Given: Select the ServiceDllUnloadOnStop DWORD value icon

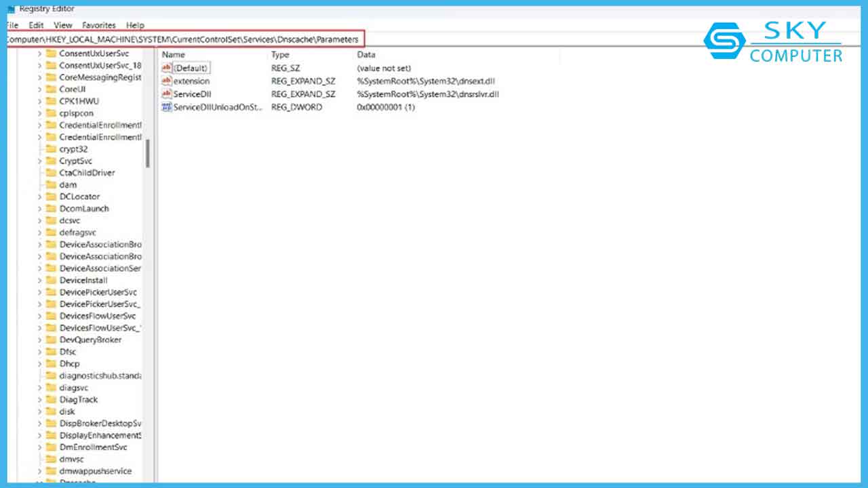Looking at the screenshot, I should [167, 107].
